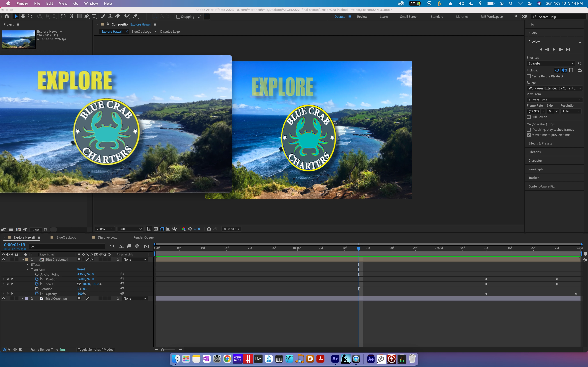Hide the MauiCoast.jpg layer with its eye icon
Viewport: 588px width, 367px height.
(x=4, y=299)
